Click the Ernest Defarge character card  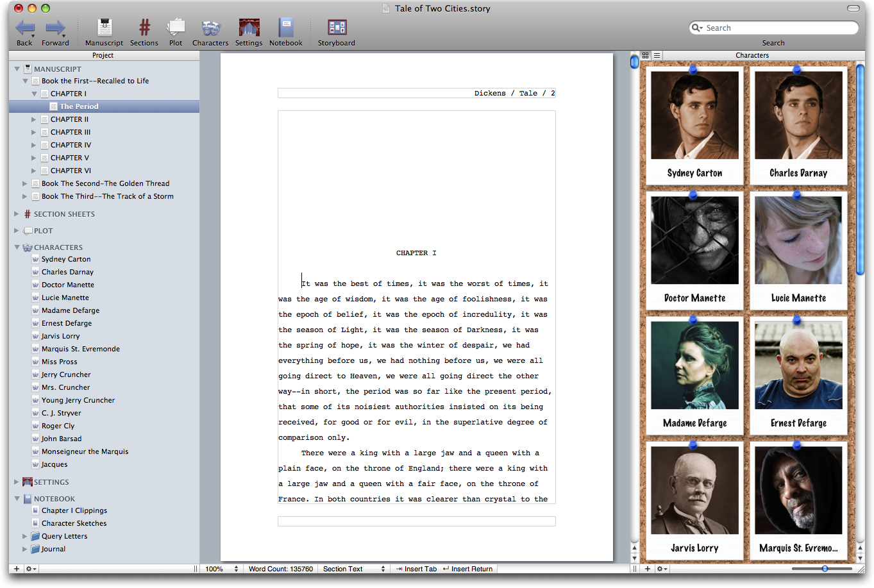pos(798,375)
